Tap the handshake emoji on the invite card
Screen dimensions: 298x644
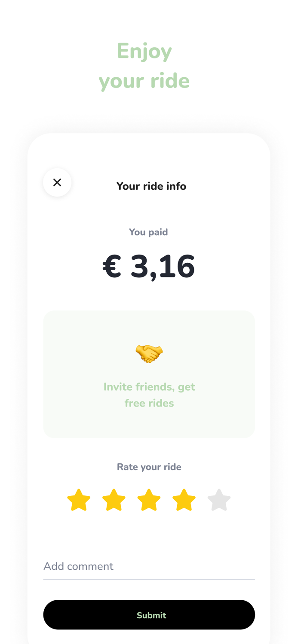click(x=149, y=353)
